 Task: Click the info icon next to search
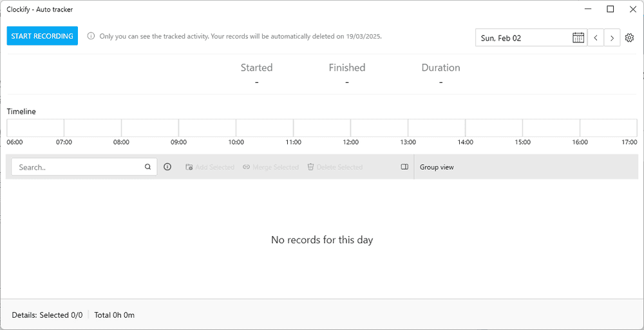click(167, 167)
